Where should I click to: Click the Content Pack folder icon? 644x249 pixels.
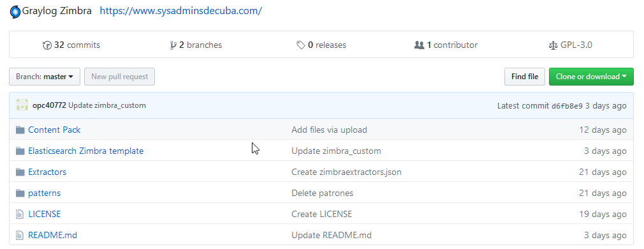20,130
